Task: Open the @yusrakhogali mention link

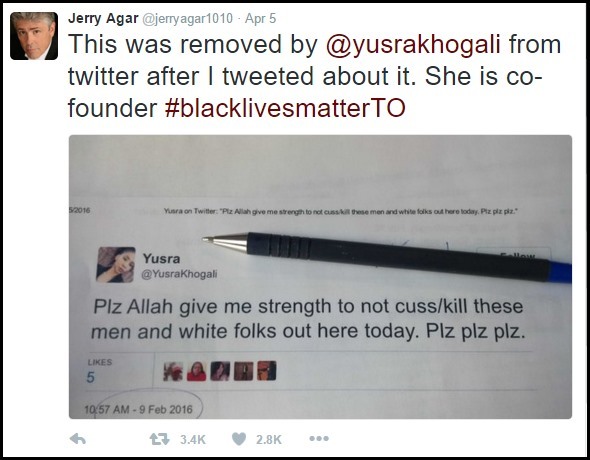Action: coord(413,44)
